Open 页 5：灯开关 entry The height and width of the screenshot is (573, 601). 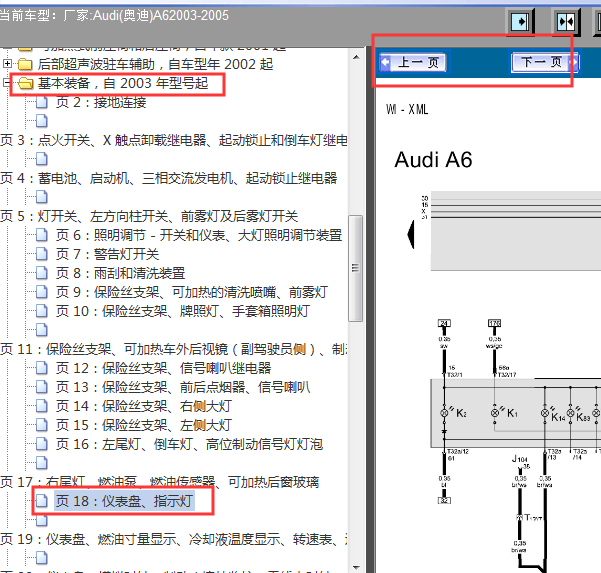(x=149, y=216)
